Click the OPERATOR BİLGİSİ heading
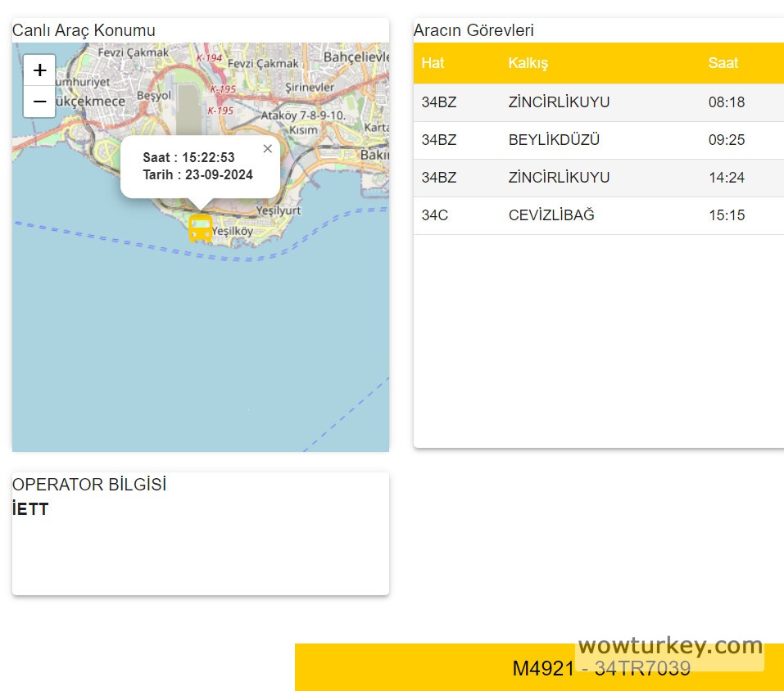The image size is (784, 691). pos(89,485)
